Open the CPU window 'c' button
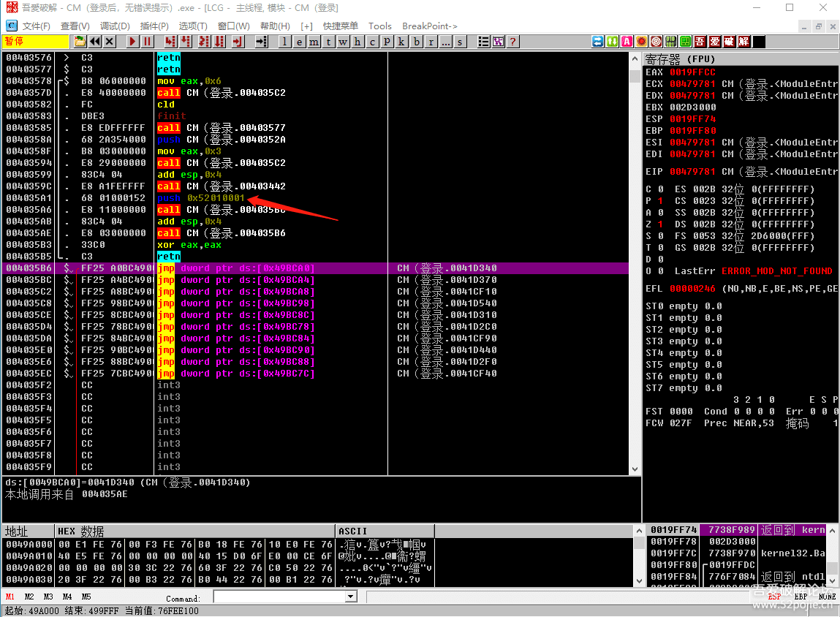840x617 pixels. coord(372,42)
